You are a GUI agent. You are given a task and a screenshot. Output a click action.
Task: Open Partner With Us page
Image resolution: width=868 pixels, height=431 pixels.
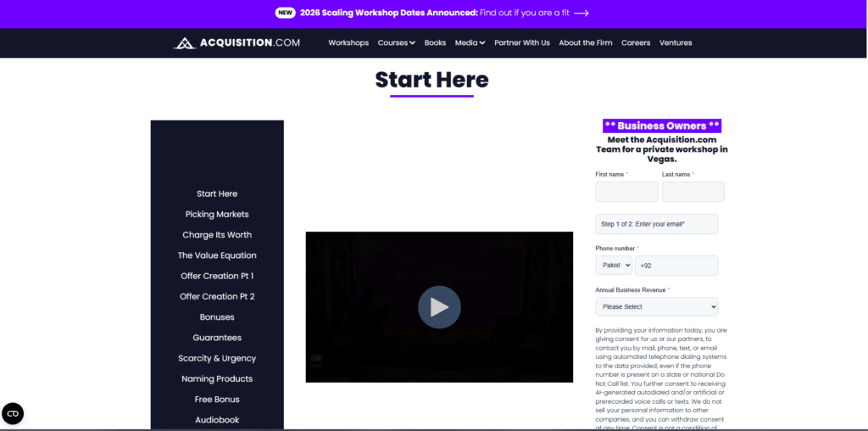pos(522,42)
